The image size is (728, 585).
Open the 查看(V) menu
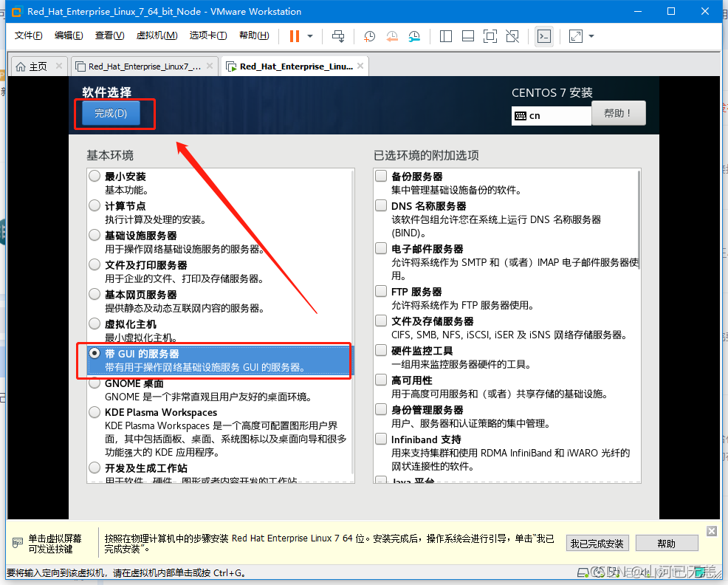tap(109, 35)
